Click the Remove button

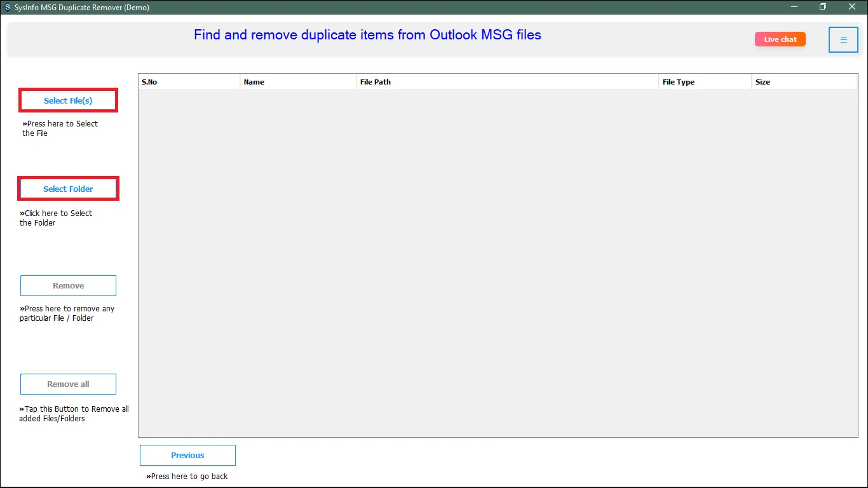68,286
